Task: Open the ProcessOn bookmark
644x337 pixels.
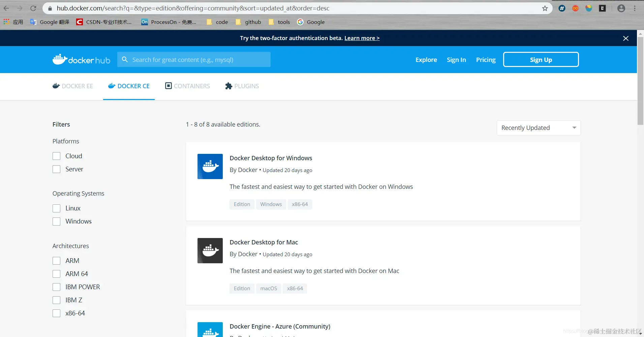Action: 168,22
